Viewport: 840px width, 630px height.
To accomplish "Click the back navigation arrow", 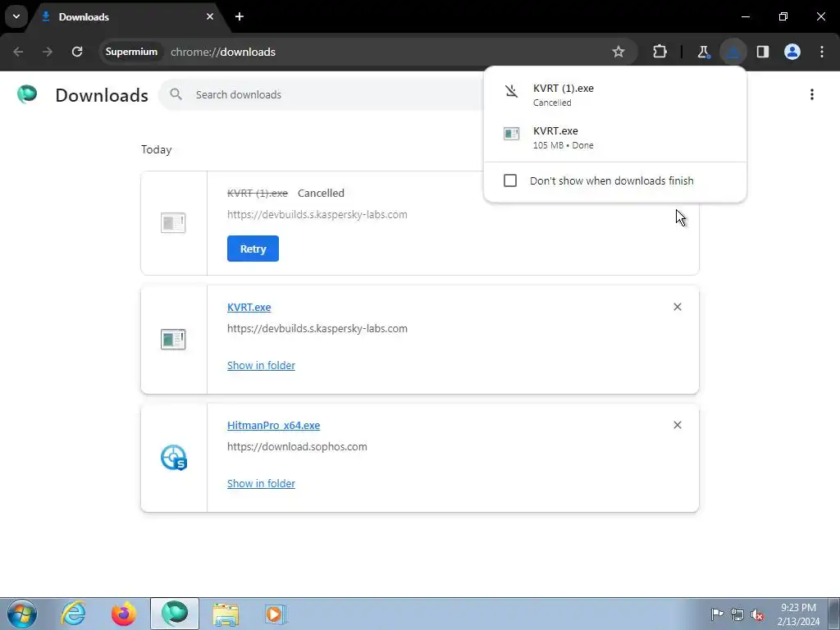I will tap(18, 52).
